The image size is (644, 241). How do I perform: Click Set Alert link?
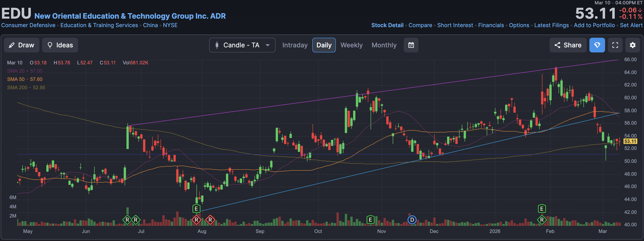(x=631, y=25)
